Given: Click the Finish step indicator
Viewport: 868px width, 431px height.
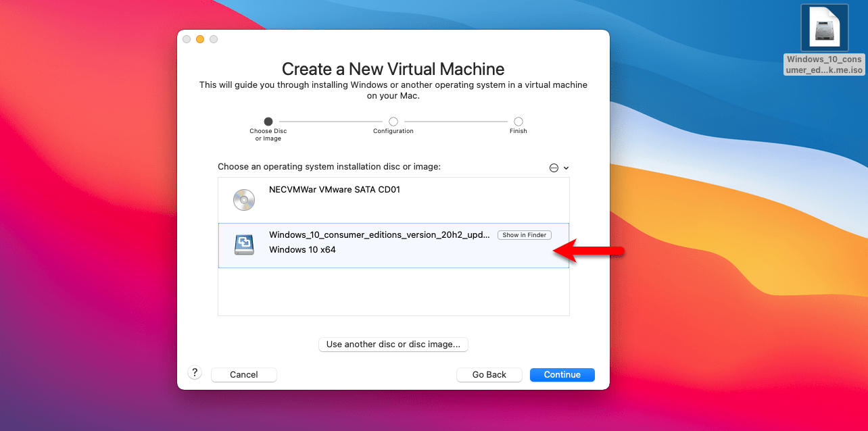Looking at the screenshot, I should click(518, 122).
